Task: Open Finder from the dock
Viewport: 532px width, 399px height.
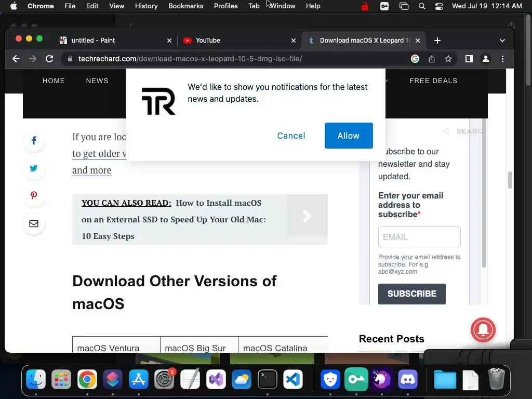Action: click(x=36, y=379)
